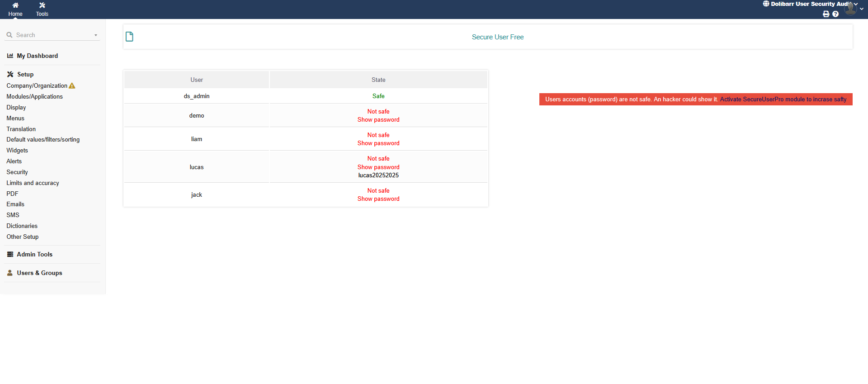This screenshot has height=384, width=868.
Task: Open Modules/Applications in Setup menu
Action: [34, 97]
